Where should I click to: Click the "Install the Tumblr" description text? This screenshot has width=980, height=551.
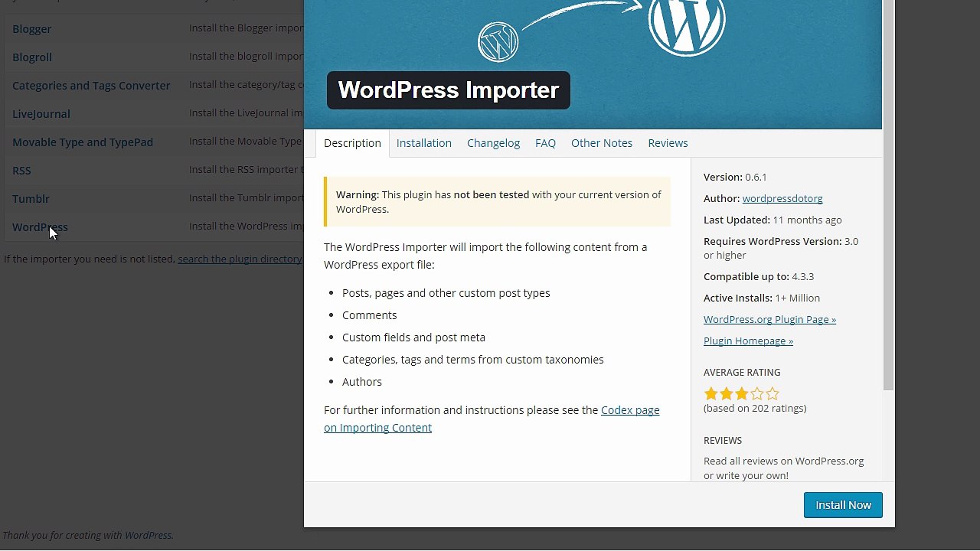click(247, 197)
